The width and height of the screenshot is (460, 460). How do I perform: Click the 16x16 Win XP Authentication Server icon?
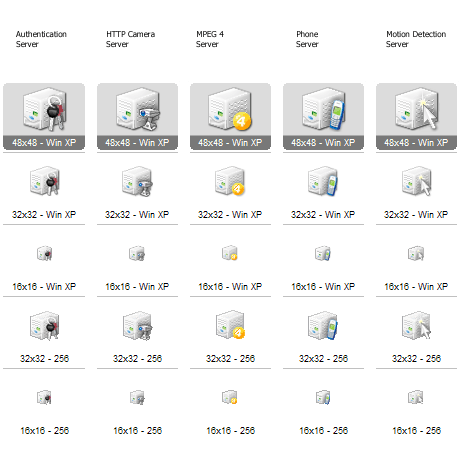pyautogui.click(x=44, y=253)
